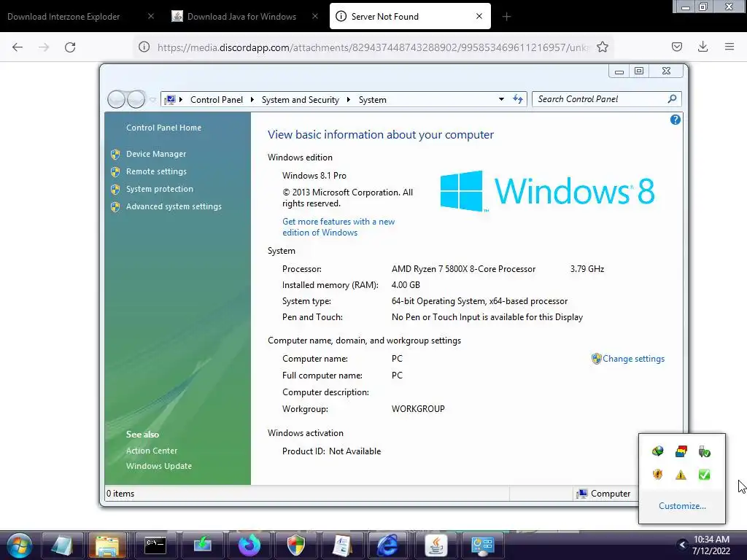The width and height of the screenshot is (747, 560).
Task: Open File Explorer from the taskbar
Action: (108, 545)
